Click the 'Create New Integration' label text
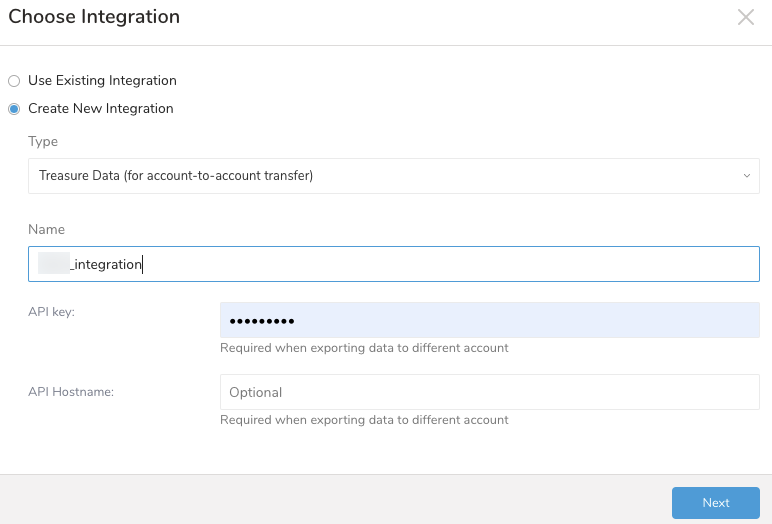 click(x=100, y=109)
